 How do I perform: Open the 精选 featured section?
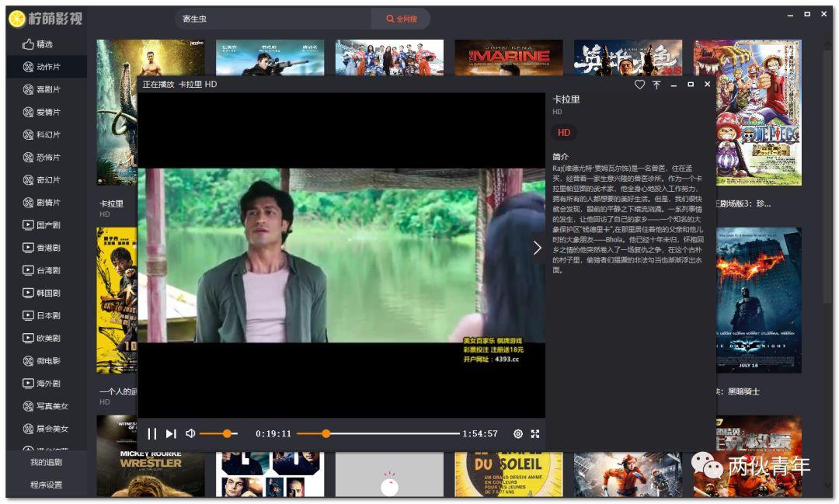tap(46, 43)
